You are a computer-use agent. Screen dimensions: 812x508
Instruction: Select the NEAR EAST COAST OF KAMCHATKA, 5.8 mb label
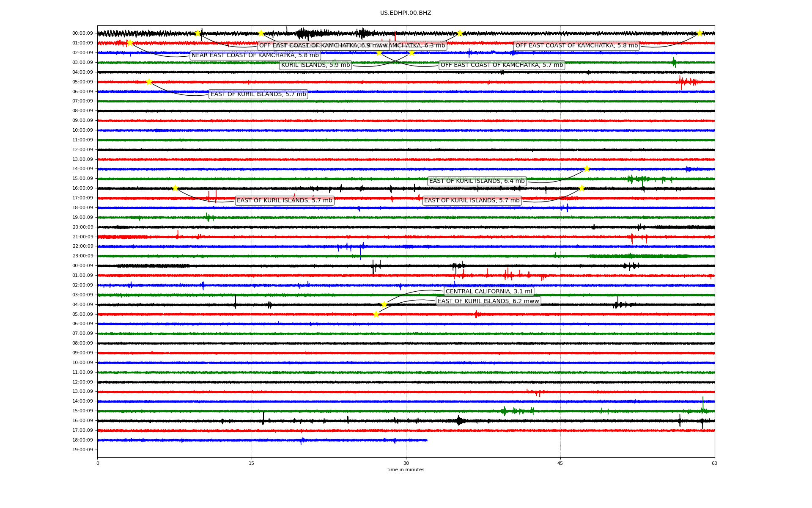tap(255, 55)
